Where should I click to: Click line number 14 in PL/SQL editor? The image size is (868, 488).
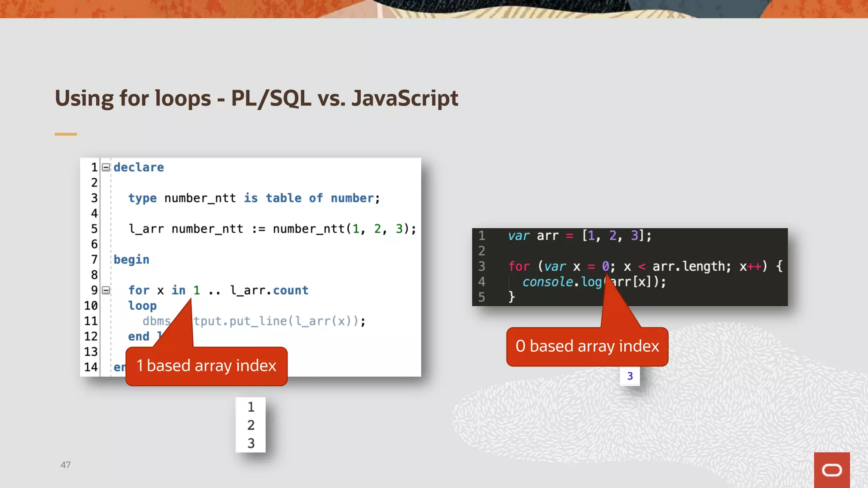click(91, 367)
